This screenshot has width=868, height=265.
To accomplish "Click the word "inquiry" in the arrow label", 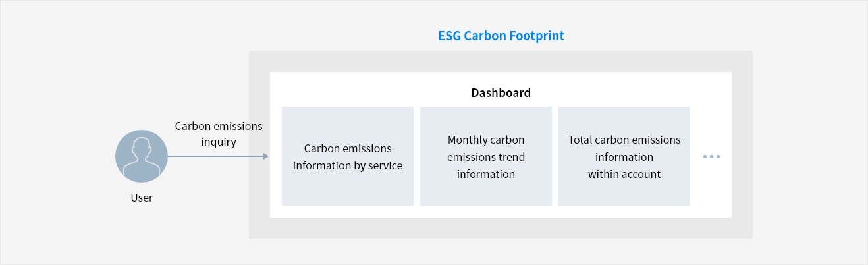I will pos(219,142).
